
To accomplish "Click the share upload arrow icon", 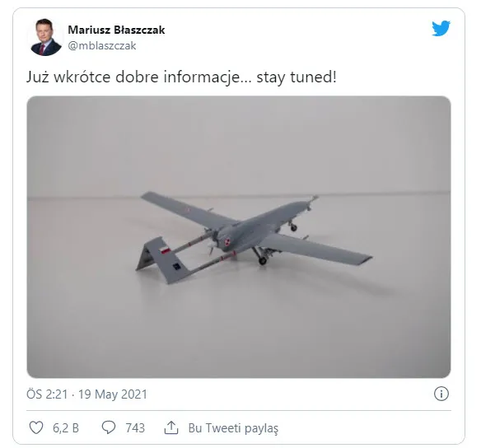I will 171,427.
